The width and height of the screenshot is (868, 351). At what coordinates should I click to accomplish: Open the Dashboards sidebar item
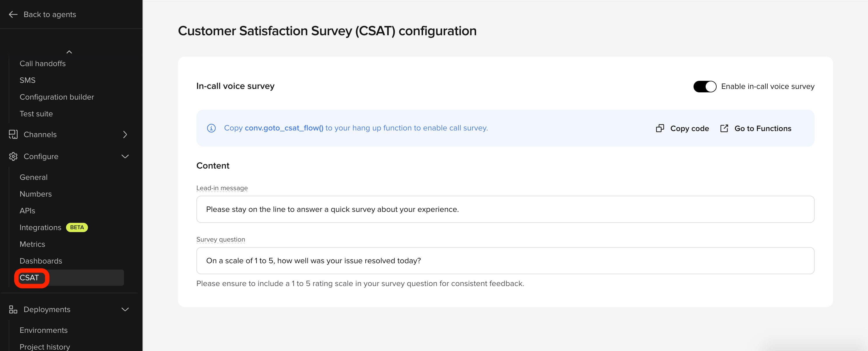click(x=41, y=261)
